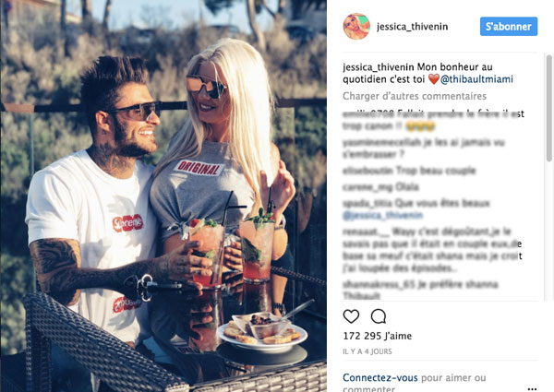The image size is (554, 392).
Task: Click the couple photo post image
Action: click(163, 196)
